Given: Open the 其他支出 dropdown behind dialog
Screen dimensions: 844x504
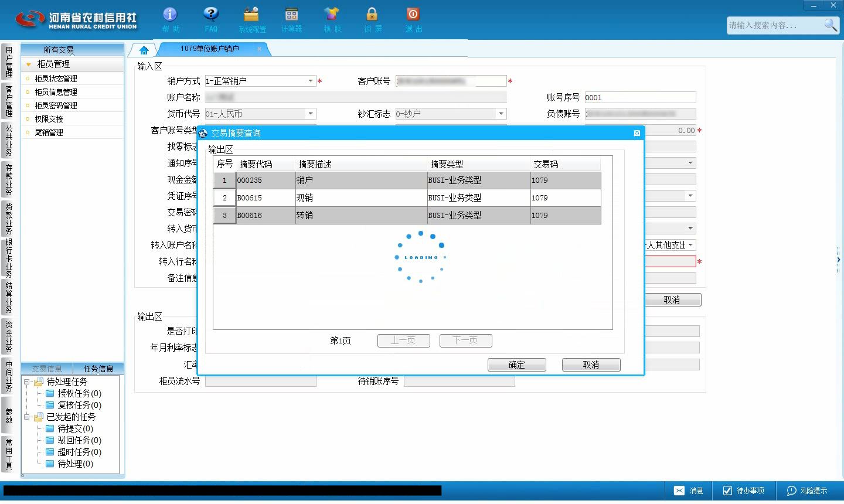Looking at the screenshot, I should coord(690,245).
